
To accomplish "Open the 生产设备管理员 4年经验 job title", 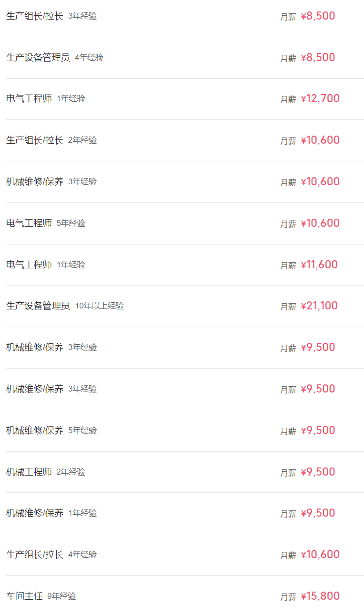I will [x=38, y=58].
